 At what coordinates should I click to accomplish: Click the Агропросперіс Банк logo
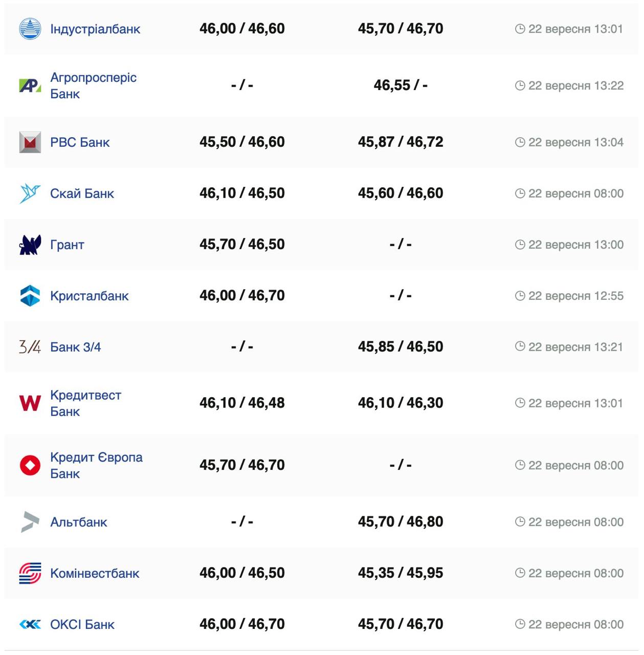tap(30, 85)
